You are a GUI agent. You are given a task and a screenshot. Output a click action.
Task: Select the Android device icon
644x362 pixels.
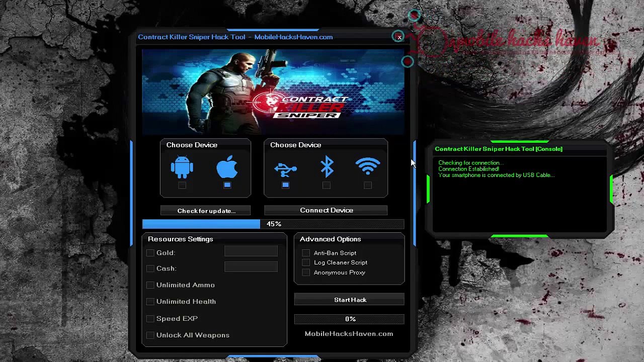click(182, 167)
